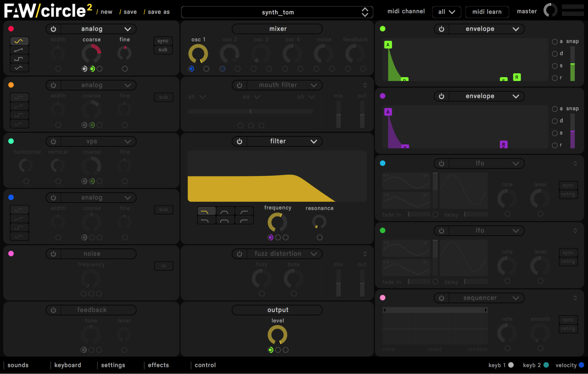
Task: Enable lo mode on noise module
Action: pyautogui.click(x=164, y=266)
